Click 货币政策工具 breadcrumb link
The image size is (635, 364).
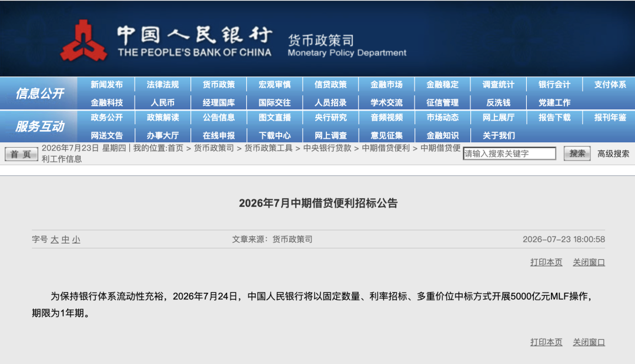268,148
